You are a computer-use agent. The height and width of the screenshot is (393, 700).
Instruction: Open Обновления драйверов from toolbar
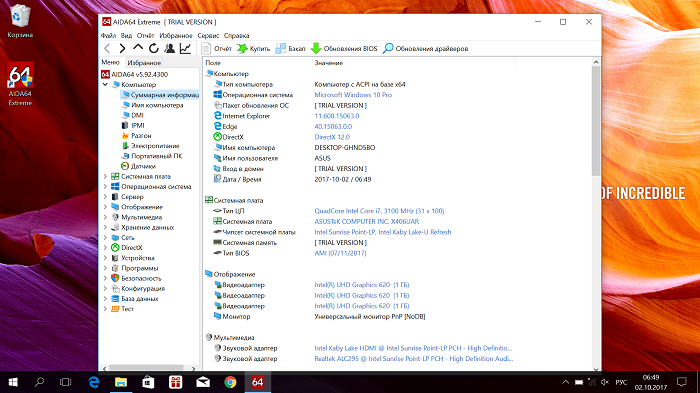click(x=425, y=49)
